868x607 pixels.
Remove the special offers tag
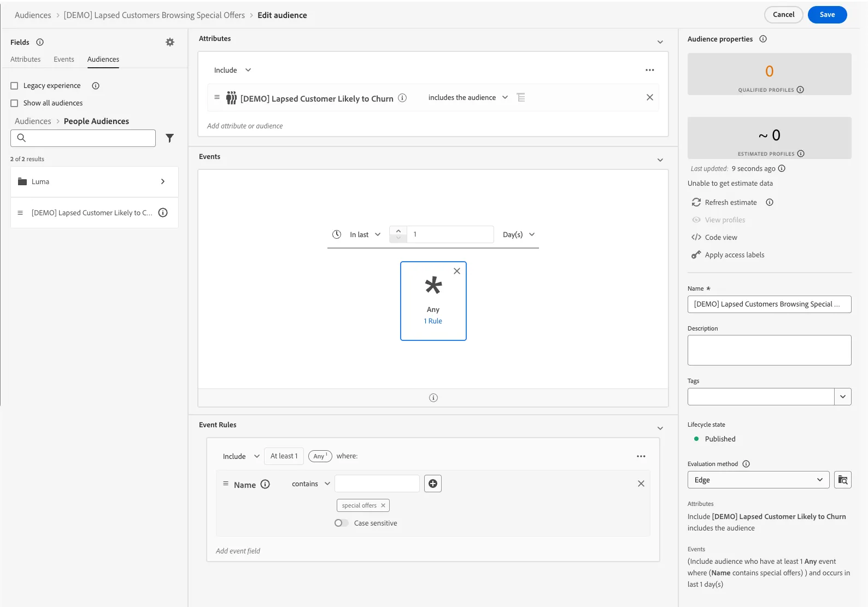click(383, 505)
